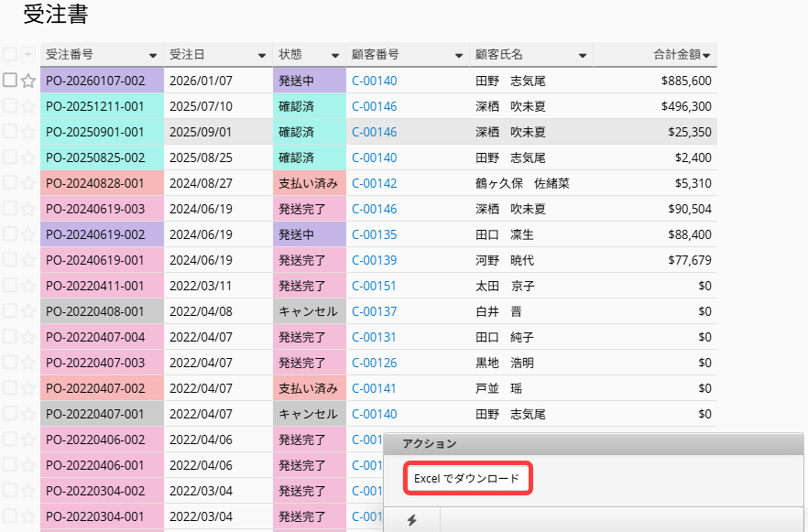Screen dimensions: 808x532
Task: Click the purple 発送中 status cell in the first row
Action: (310, 81)
